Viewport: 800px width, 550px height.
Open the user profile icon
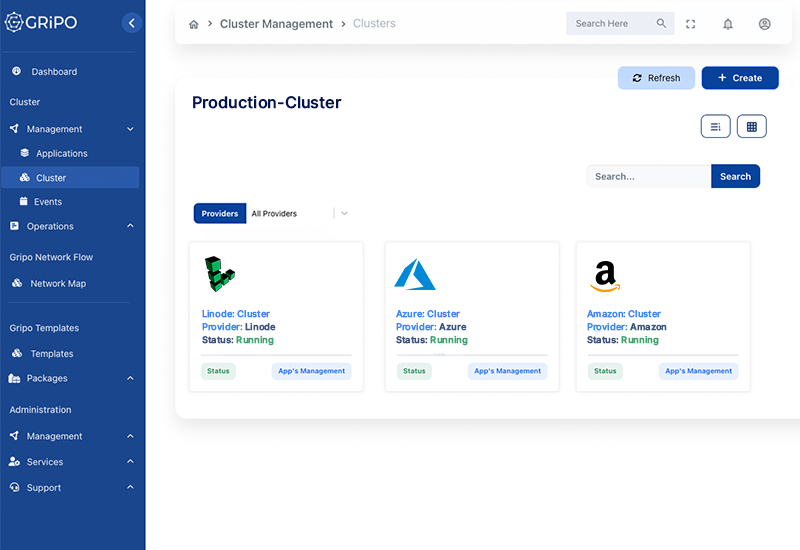[764, 24]
